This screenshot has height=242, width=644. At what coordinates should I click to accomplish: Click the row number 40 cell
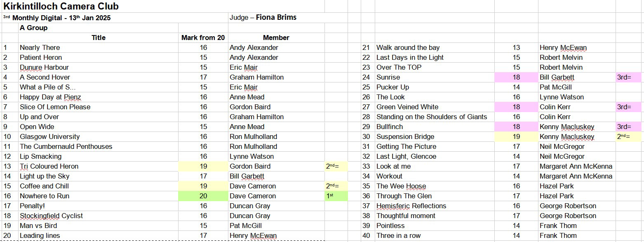(x=367, y=235)
